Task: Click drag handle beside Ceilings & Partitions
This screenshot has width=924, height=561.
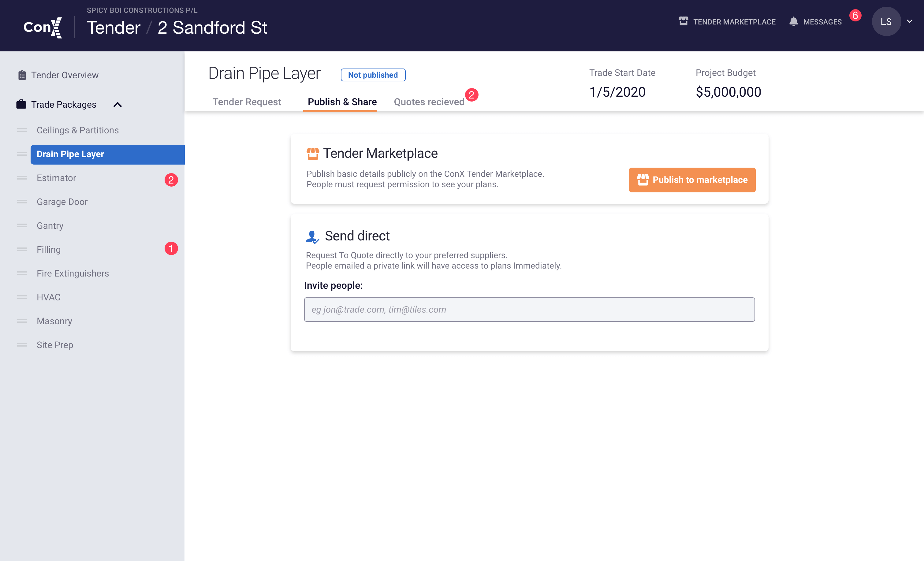Action: point(22,130)
